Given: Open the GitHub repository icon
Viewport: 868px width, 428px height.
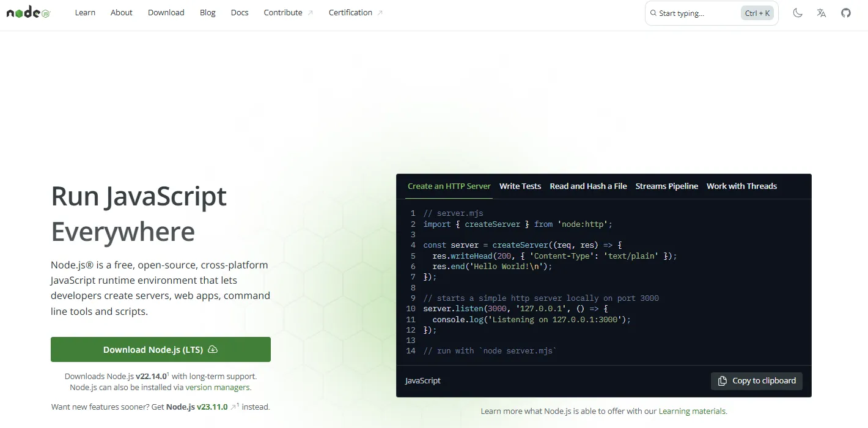Looking at the screenshot, I should coord(846,13).
